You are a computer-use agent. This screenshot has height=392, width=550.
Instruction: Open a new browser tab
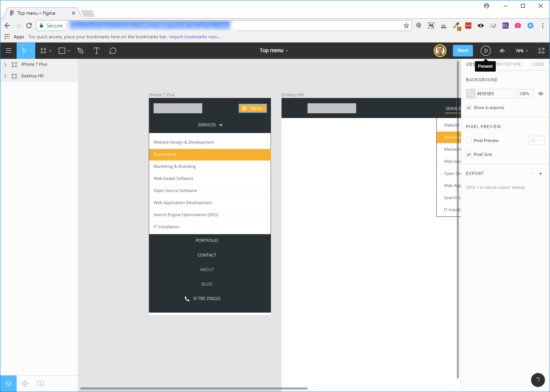coord(88,14)
